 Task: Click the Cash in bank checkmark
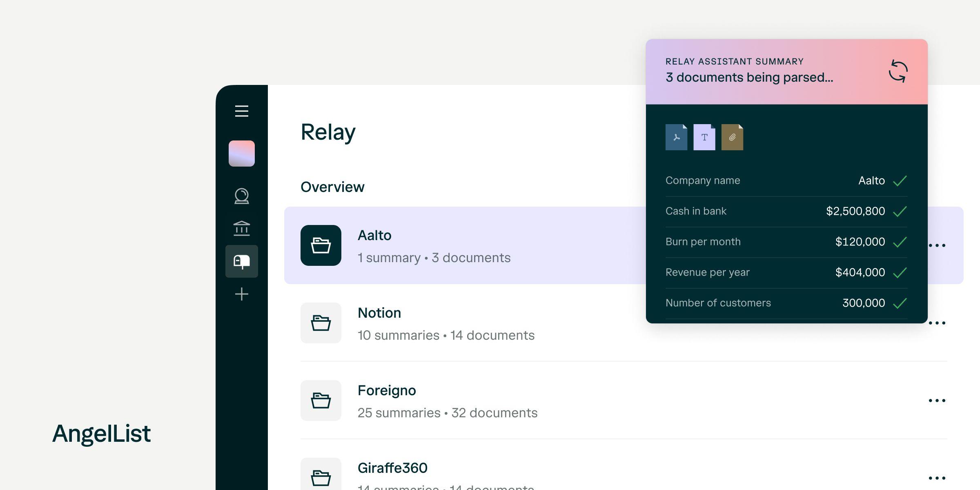[900, 212]
